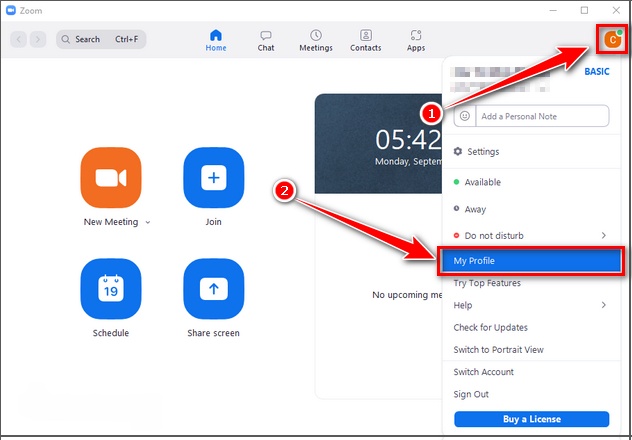The width and height of the screenshot is (632, 440).
Task: Click the back navigation arrow
Action: point(19,39)
